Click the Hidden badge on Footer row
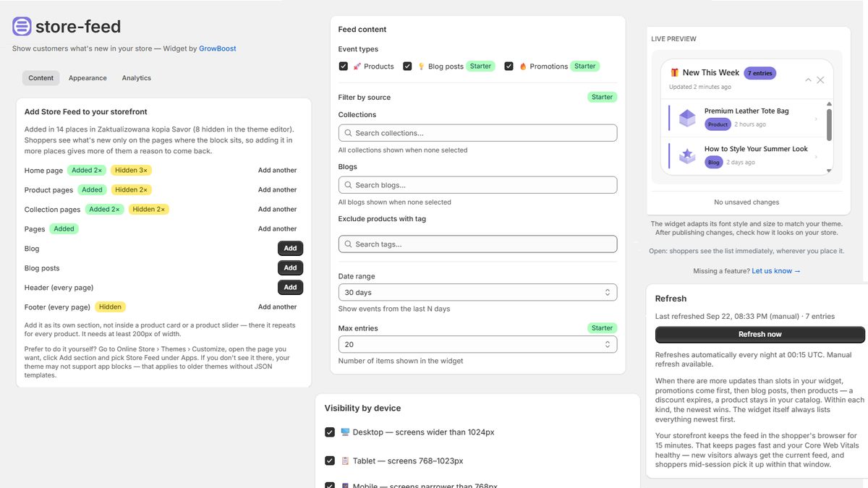Screen dimensions: 868x488 (x=110, y=307)
